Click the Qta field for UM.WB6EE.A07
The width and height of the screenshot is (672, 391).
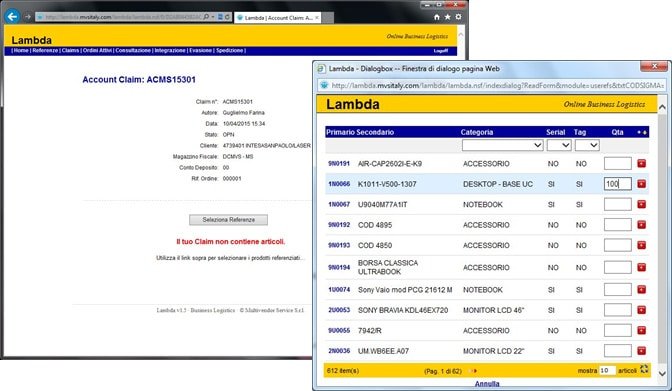tap(618, 351)
